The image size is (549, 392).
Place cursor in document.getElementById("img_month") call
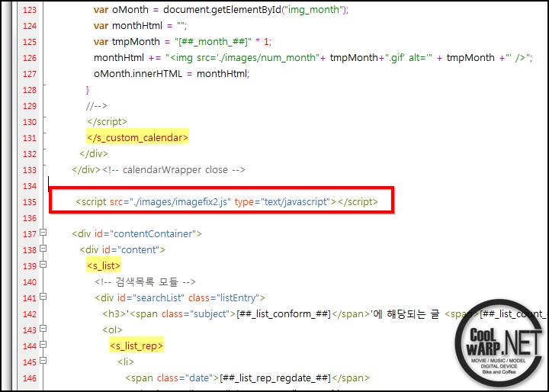coord(255,10)
